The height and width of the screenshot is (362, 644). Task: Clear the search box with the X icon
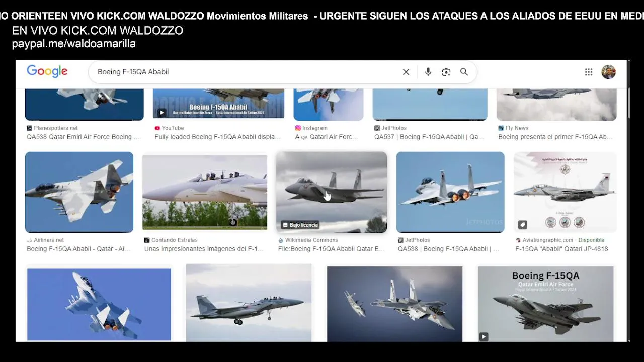406,72
